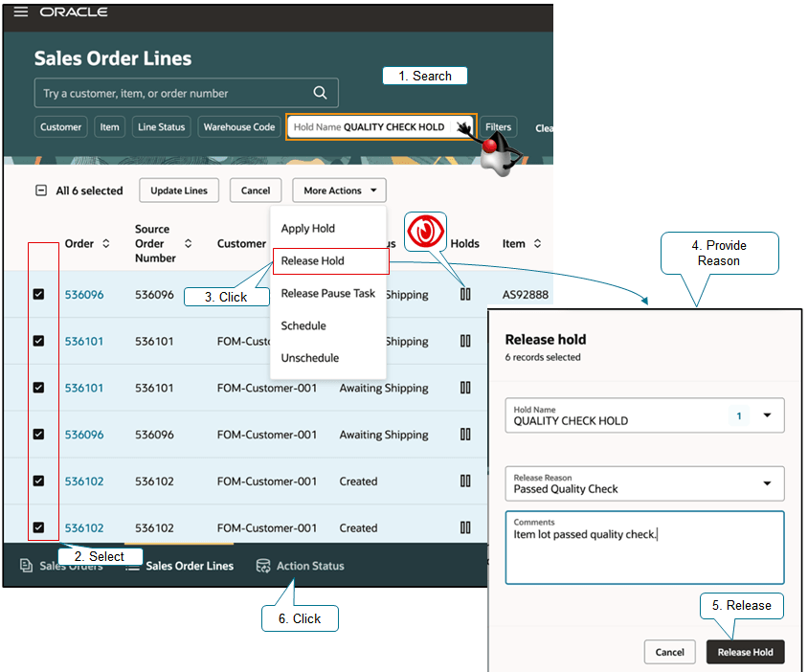The image size is (808, 672).
Task: Open the Filters chip
Action: (x=499, y=126)
